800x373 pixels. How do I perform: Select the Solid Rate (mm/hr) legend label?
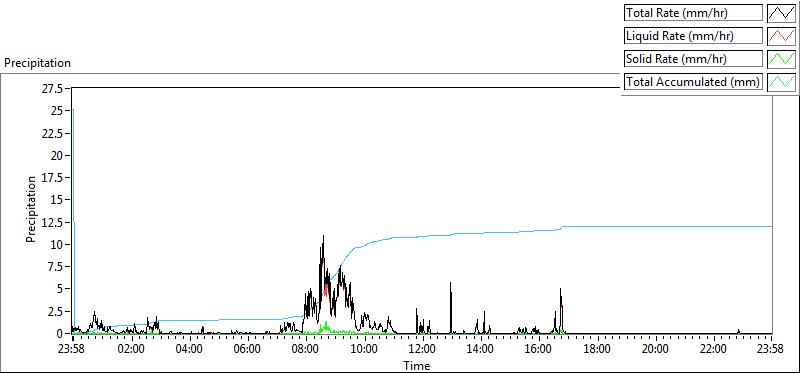point(693,59)
